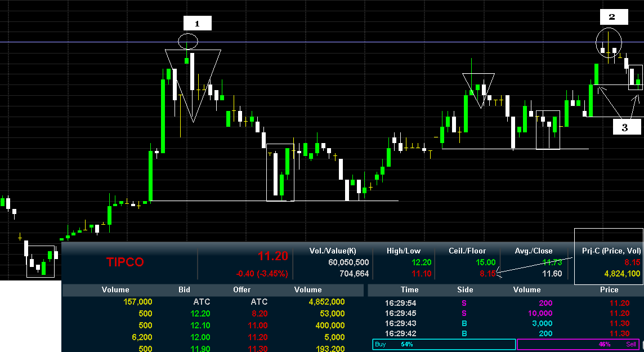Viewport: 644px width, 352px height.
Task: Click the previous close 11.60
Action: 552,274
